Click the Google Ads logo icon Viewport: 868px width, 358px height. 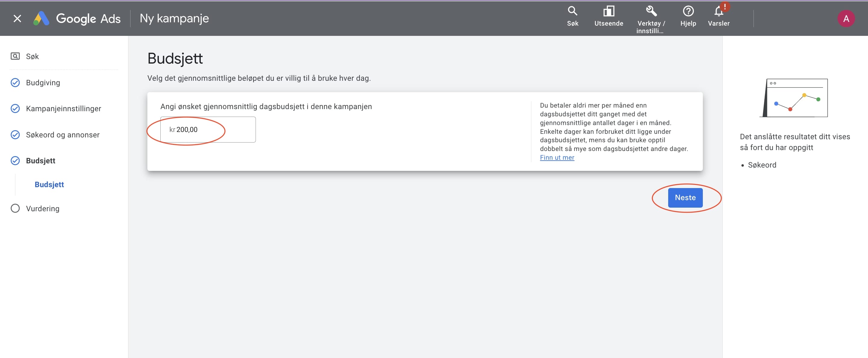[42, 18]
